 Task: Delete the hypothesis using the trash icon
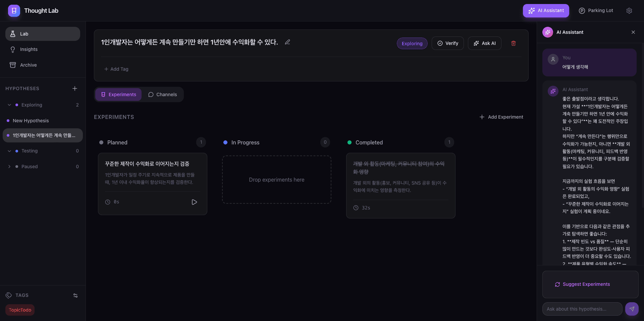(x=514, y=43)
